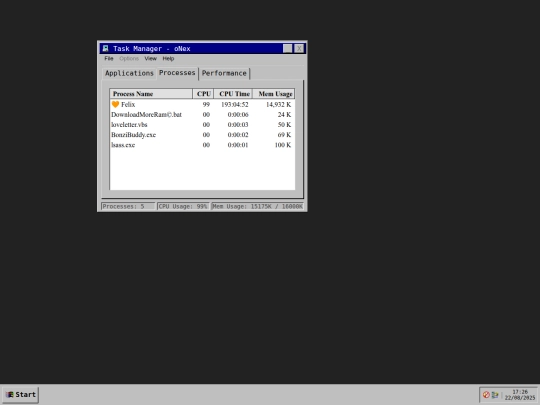Click memory value 69 K
Screen dimensions: 540x405
tap(284, 135)
